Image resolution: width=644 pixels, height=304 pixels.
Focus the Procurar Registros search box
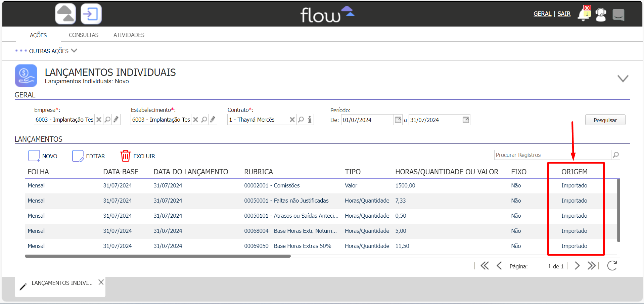(x=553, y=155)
